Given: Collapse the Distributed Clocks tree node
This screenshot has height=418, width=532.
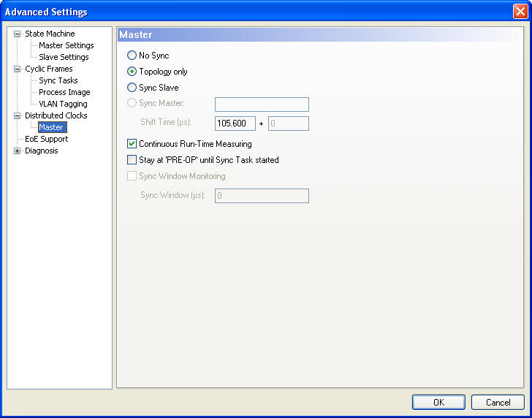Looking at the screenshot, I should point(18,115).
